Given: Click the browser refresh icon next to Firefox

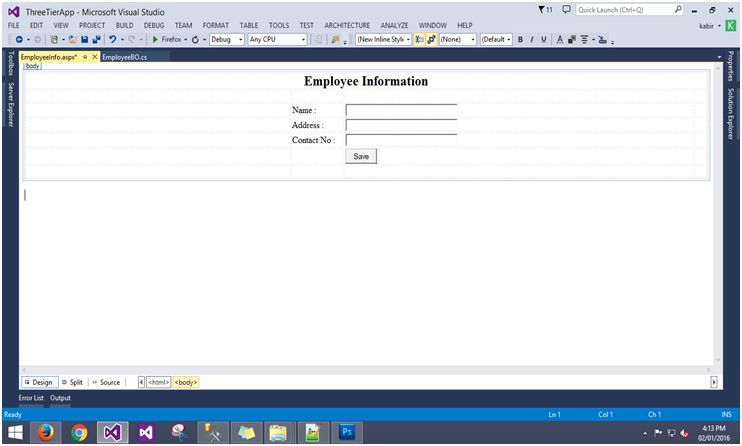Looking at the screenshot, I should click(x=195, y=40).
